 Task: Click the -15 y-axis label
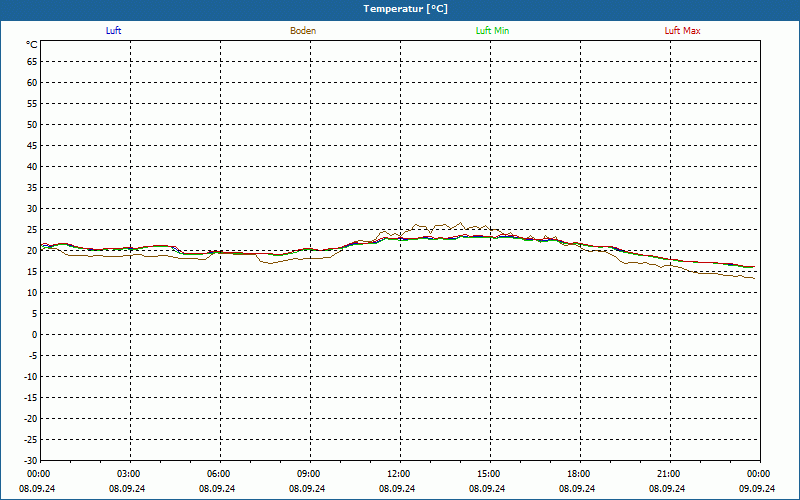(31, 398)
